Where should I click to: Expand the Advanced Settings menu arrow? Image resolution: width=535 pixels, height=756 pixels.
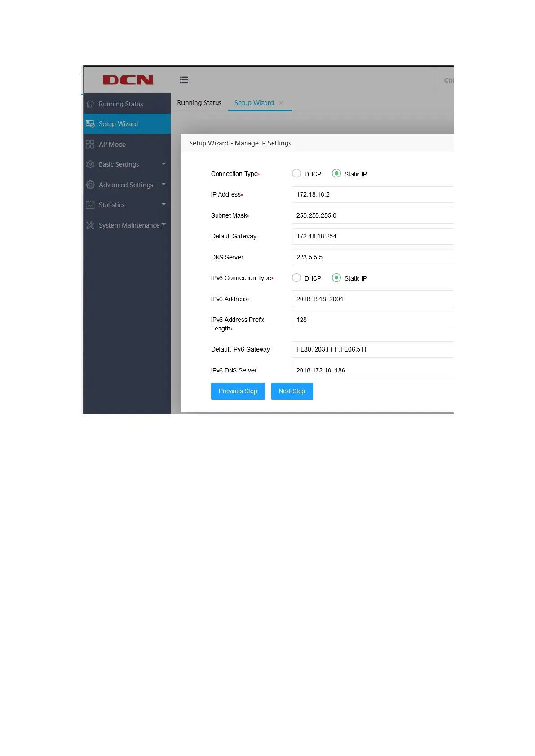pos(164,184)
